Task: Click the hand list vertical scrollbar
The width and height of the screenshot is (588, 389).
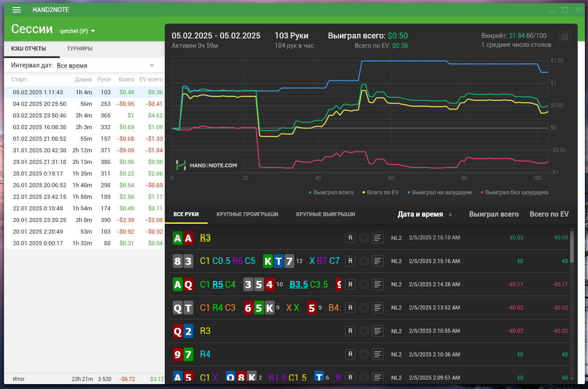Action: [572, 247]
